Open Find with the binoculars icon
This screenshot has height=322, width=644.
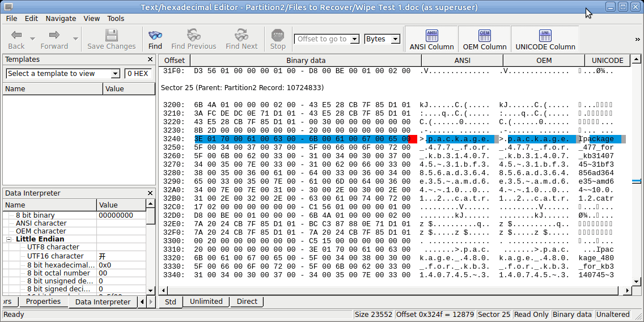(155, 35)
